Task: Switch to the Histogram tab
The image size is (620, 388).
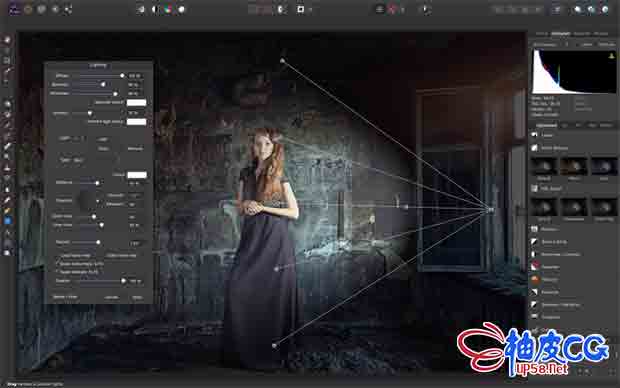Action: coord(561,34)
